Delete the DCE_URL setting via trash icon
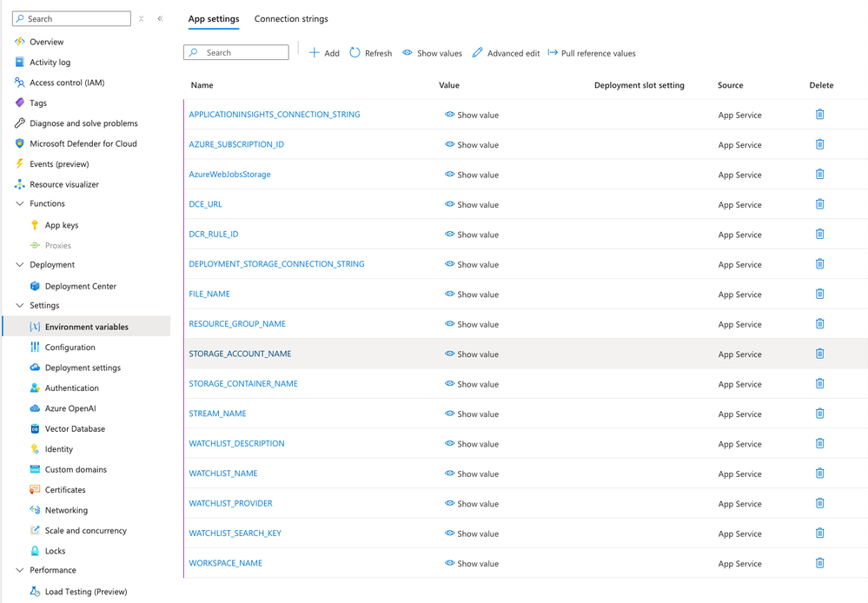Image resolution: width=868 pixels, height=603 pixels. click(820, 204)
